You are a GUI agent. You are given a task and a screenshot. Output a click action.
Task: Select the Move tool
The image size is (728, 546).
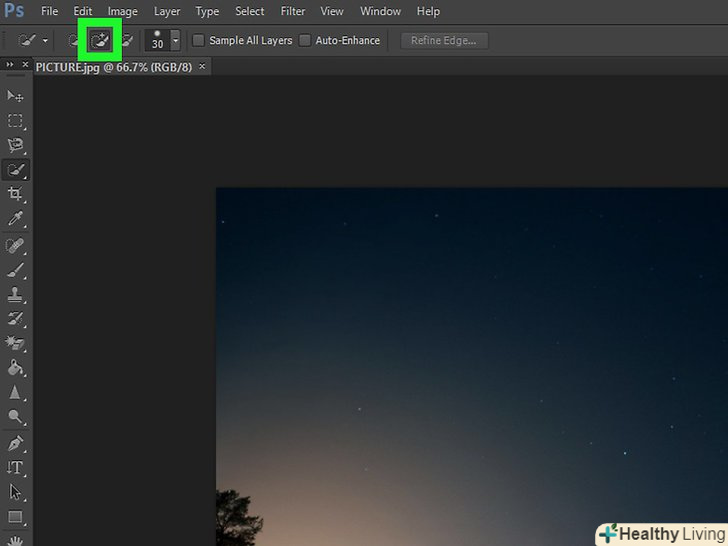[x=15, y=96]
